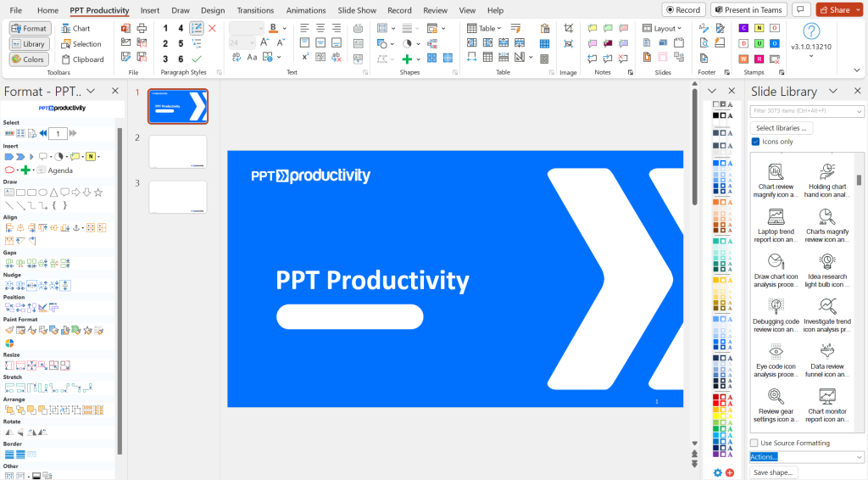Viewport: 868px width, 480px height.
Task: Click the Record button
Action: (683, 10)
